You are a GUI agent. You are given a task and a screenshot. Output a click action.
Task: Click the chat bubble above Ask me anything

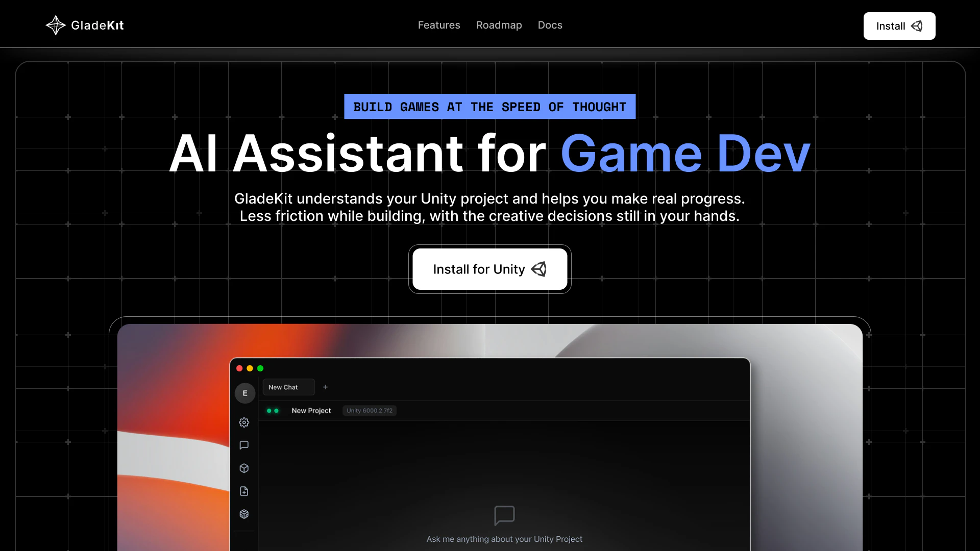click(504, 515)
